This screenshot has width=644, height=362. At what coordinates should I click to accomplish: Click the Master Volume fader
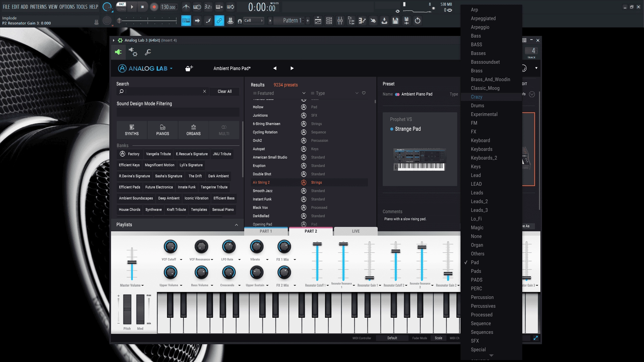[x=132, y=262]
